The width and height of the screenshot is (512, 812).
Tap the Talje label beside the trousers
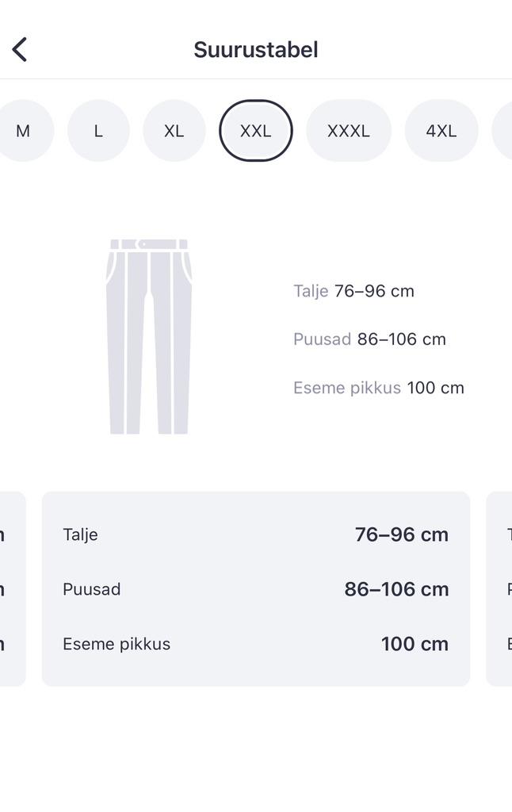point(311,291)
